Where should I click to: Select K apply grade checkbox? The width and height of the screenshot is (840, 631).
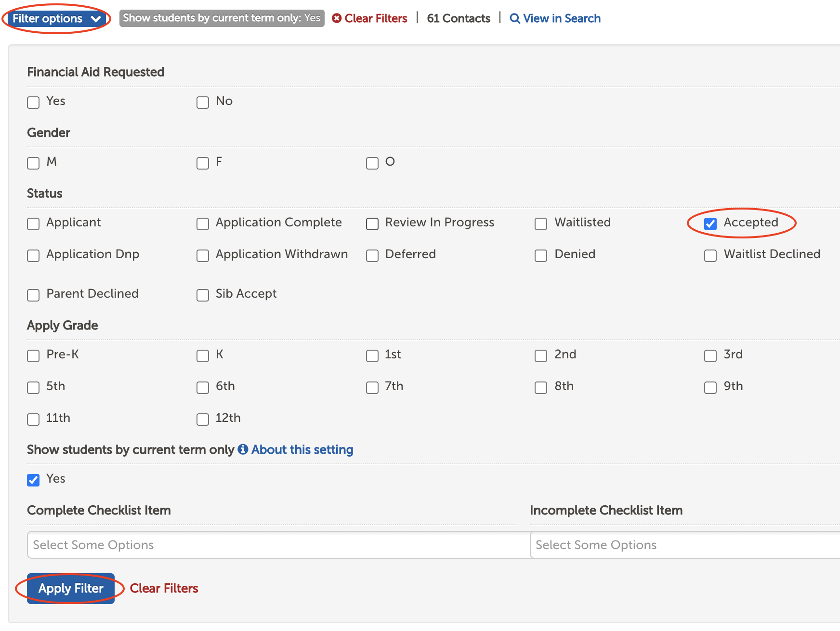pos(203,355)
